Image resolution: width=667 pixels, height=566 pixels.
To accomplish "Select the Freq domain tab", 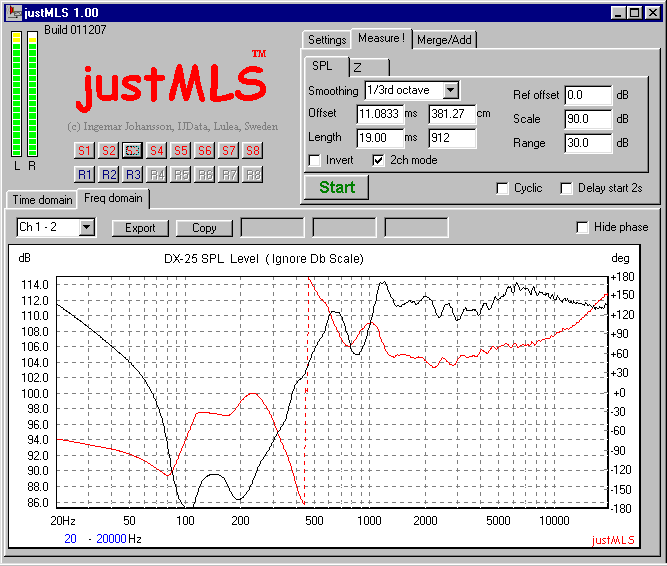I will [x=113, y=199].
